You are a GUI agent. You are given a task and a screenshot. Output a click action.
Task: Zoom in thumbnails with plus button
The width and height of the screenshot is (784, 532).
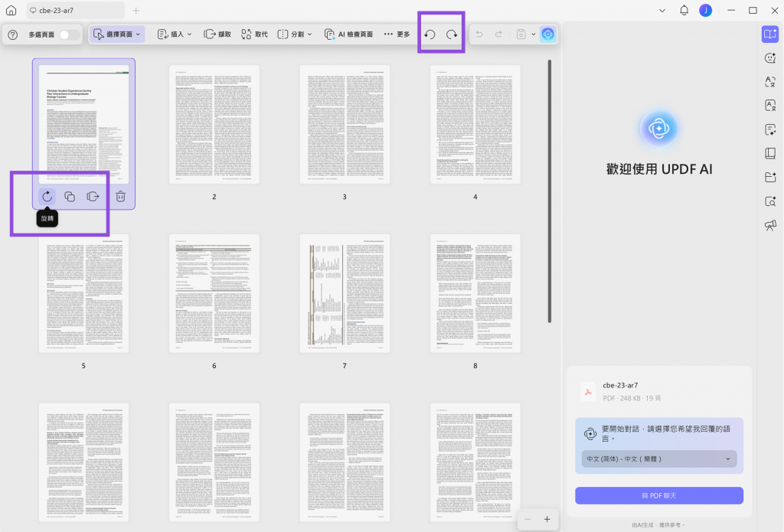[x=547, y=520]
